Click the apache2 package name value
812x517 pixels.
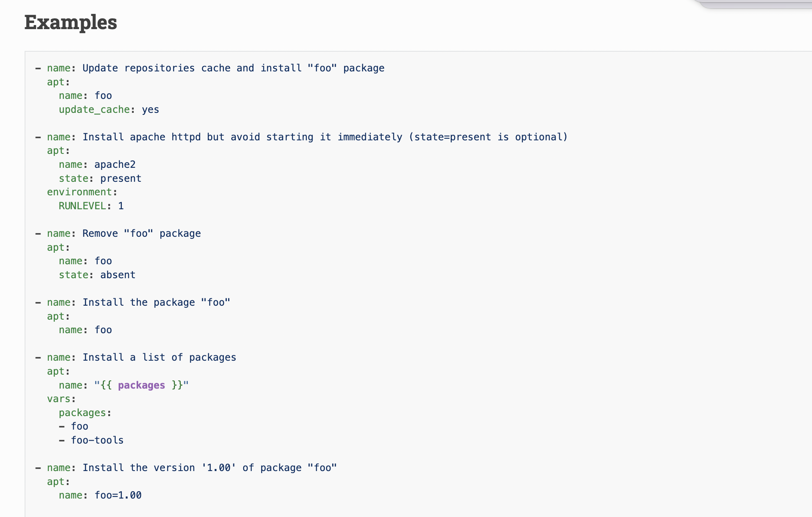click(115, 165)
